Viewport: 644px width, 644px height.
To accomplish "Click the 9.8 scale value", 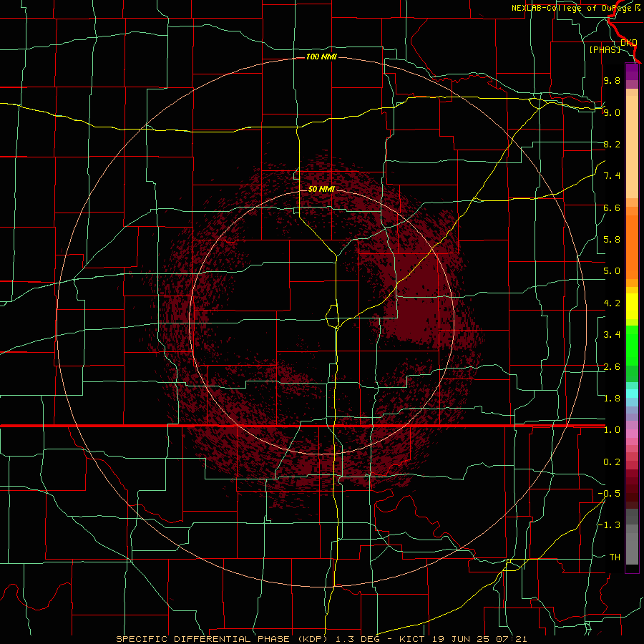I will point(612,80).
